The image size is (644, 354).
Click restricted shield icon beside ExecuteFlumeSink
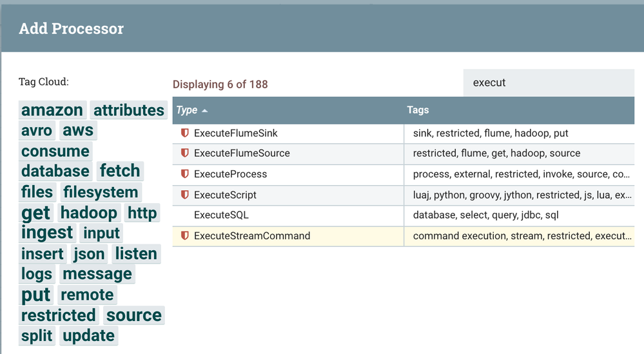click(184, 133)
